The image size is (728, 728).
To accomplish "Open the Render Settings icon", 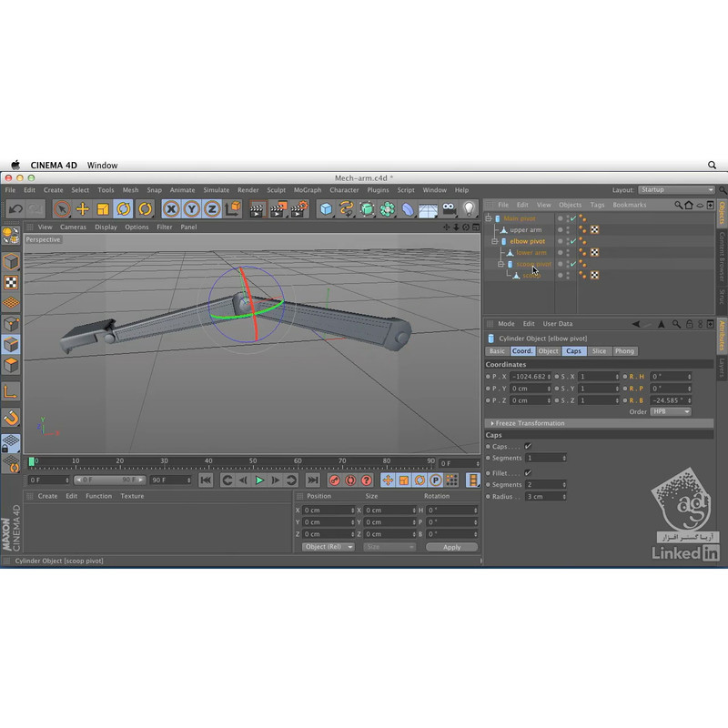I will (299, 209).
